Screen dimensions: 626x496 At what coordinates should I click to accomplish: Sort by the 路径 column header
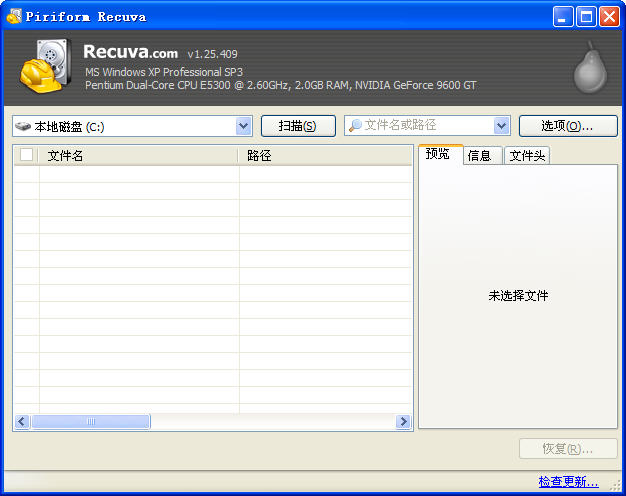pyautogui.click(x=325, y=155)
